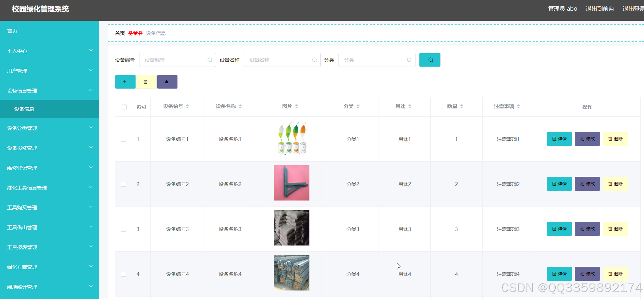The image size is (644, 299).
Task: Focus the 分类 search input
Action: click(377, 60)
